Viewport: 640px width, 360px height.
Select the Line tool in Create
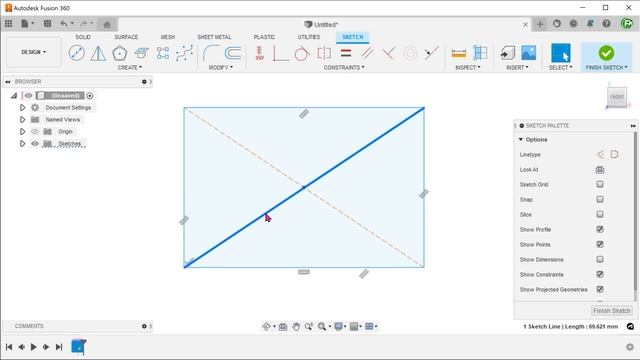[x=77, y=53]
